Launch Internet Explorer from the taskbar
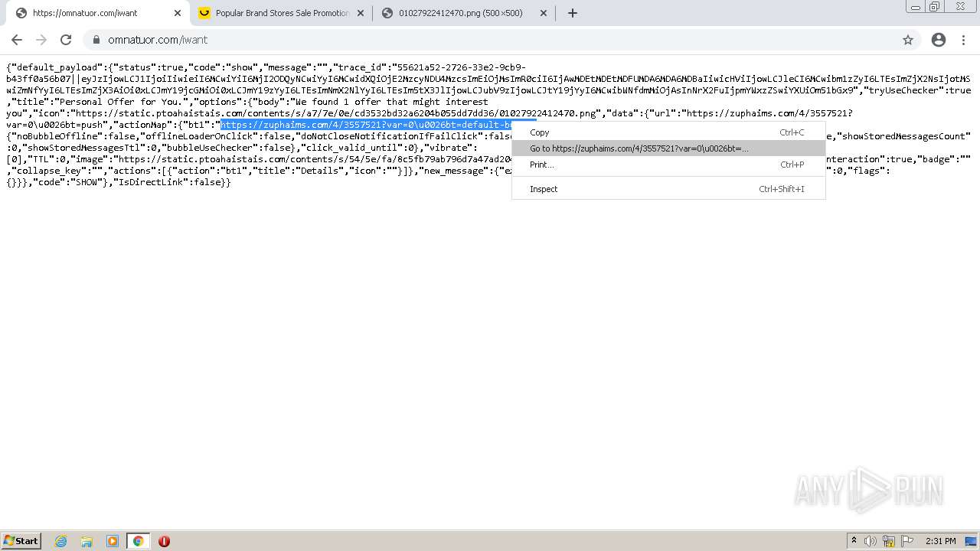The width and height of the screenshot is (980, 551). point(61,541)
